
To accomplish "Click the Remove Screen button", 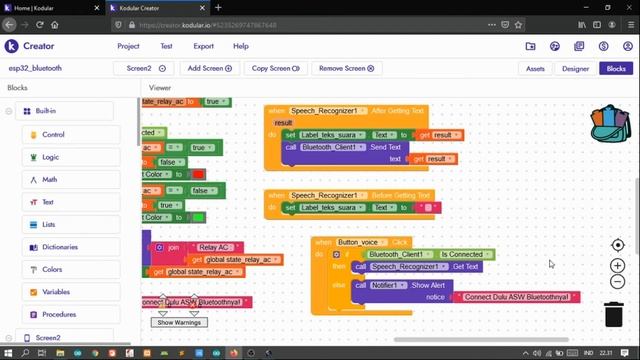I will click(347, 68).
